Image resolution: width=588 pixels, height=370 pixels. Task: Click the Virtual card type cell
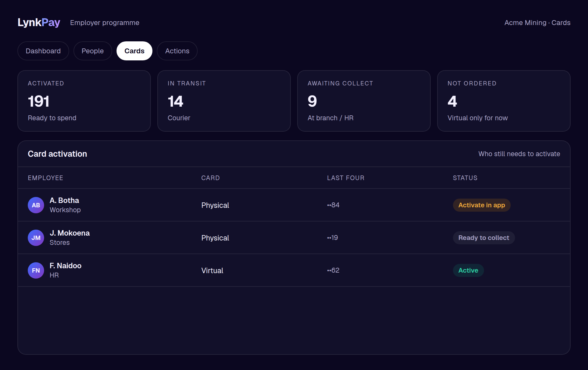coord(212,270)
